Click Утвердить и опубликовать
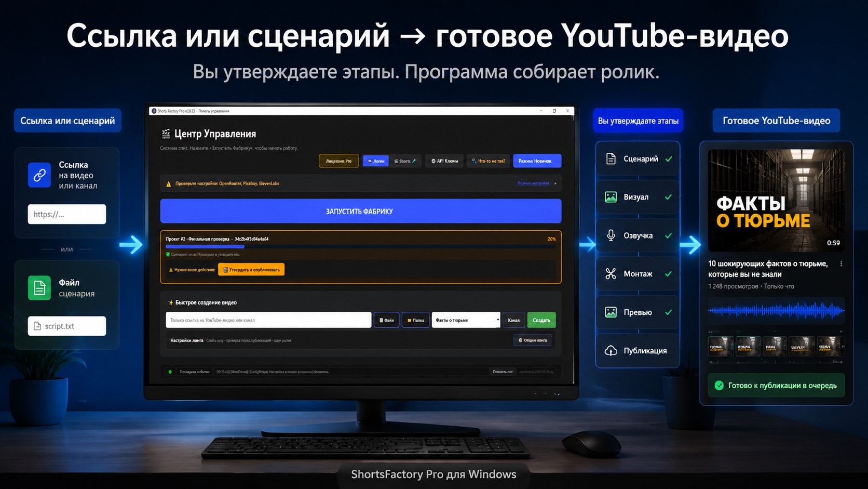This screenshot has width=868, height=489. (251, 270)
